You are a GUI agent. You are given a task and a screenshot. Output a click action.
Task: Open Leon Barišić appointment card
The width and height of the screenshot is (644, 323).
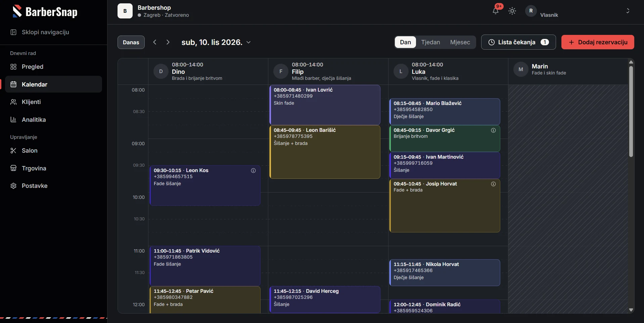click(x=325, y=152)
